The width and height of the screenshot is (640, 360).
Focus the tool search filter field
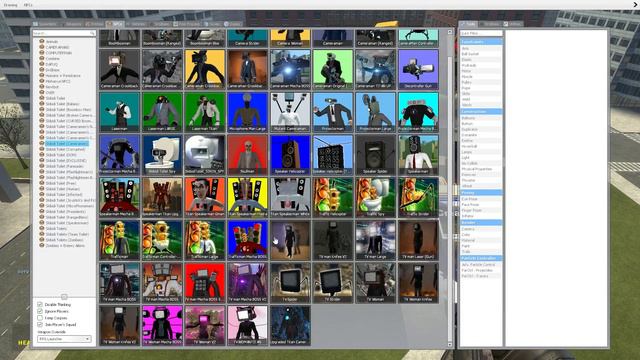481,33
